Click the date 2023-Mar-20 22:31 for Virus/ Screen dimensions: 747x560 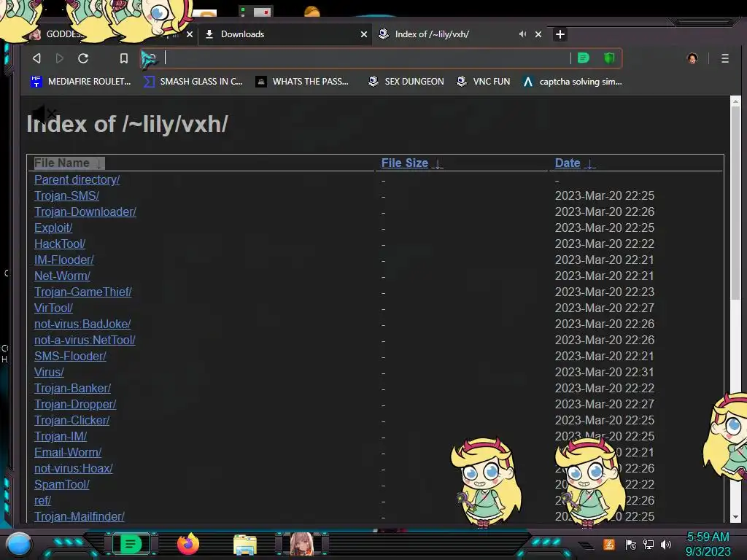(x=604, y=373)
